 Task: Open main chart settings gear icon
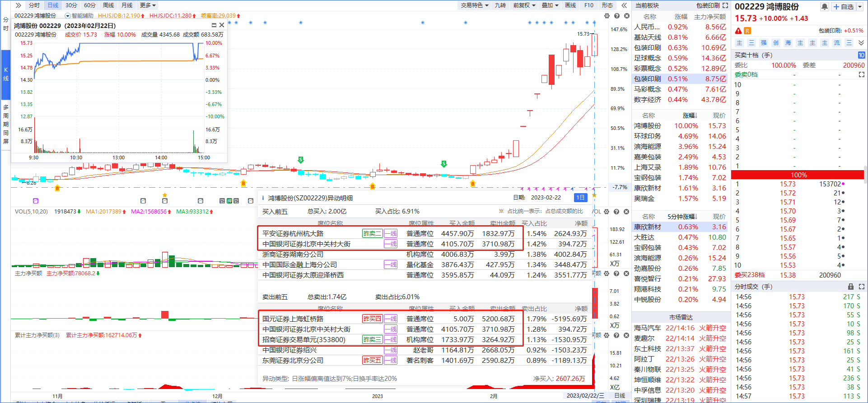click(x=607, y=16)
